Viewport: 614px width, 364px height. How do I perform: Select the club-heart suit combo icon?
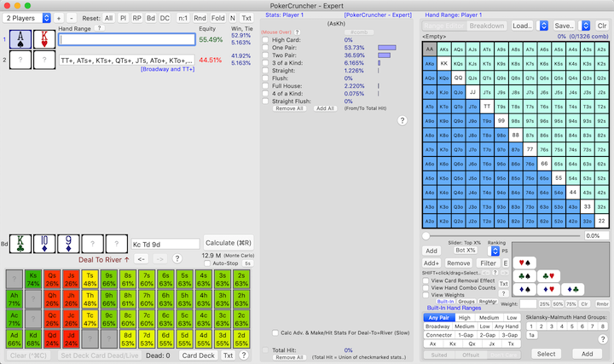pyautogui.click(x=548, y=276)
